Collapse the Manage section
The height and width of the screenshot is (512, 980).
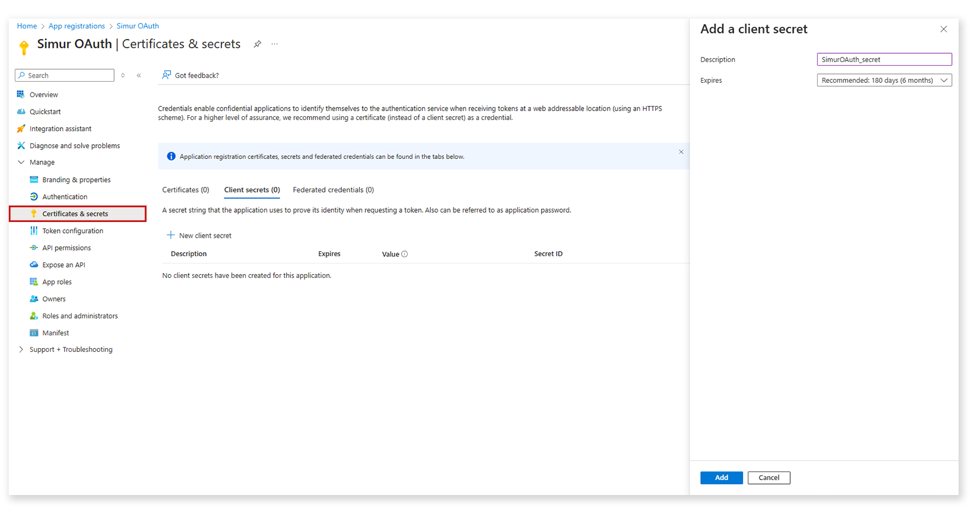21,162
